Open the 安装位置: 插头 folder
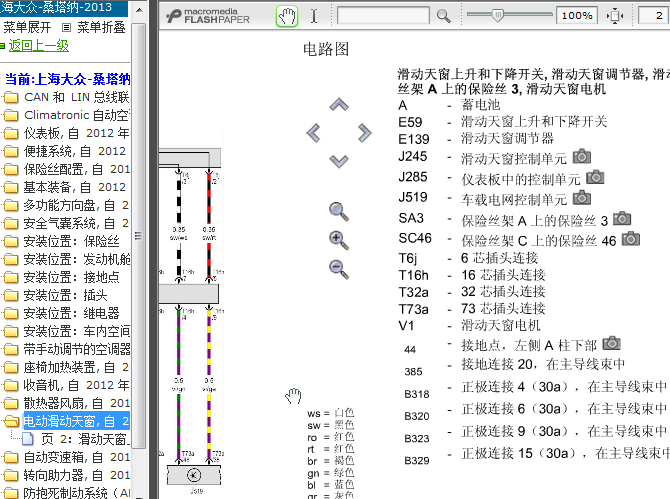The width and height of the screenshot is (670, 499). [55, 295]
